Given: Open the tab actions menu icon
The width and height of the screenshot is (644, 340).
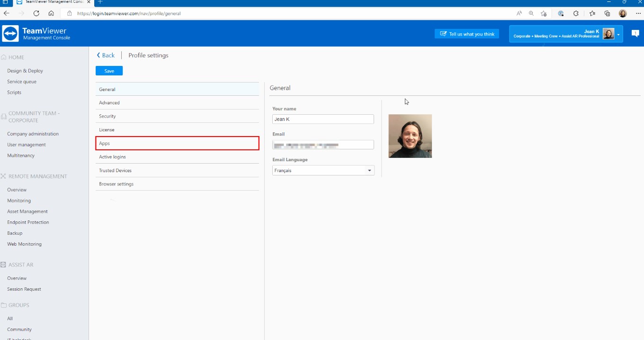Looking at the screenshot, I should pyautogui.click(x=5, y=2).
